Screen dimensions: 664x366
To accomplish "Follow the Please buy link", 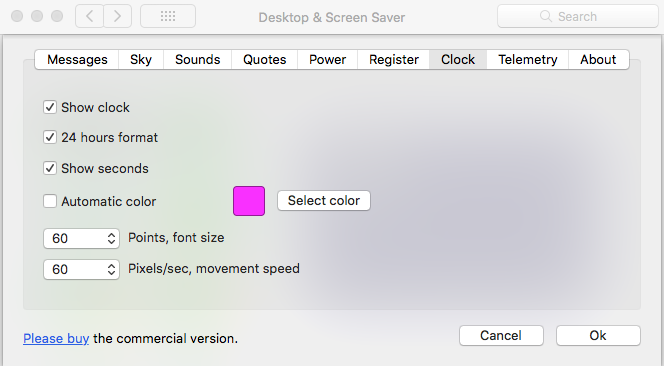I will 56,338.
